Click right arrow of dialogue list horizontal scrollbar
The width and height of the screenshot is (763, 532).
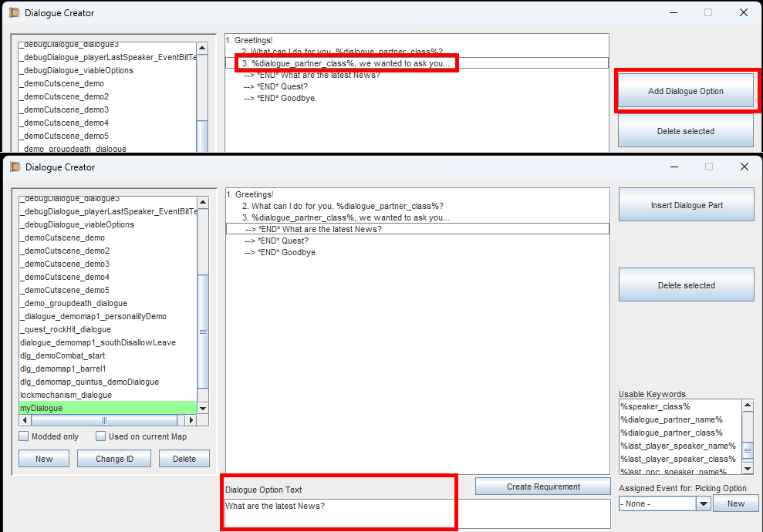(191, 421)
